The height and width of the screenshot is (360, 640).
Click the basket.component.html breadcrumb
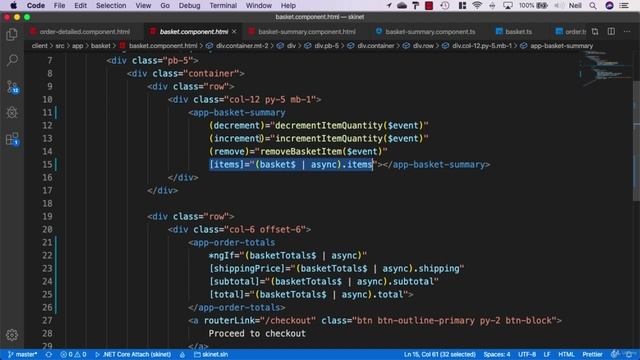(x=159, y=46)
